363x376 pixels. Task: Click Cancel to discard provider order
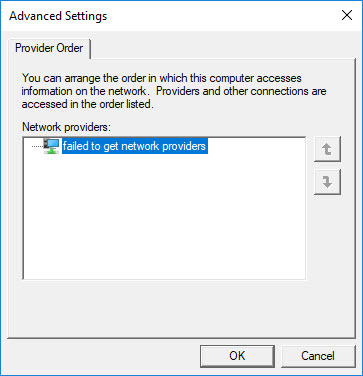(x=318, y=356)
